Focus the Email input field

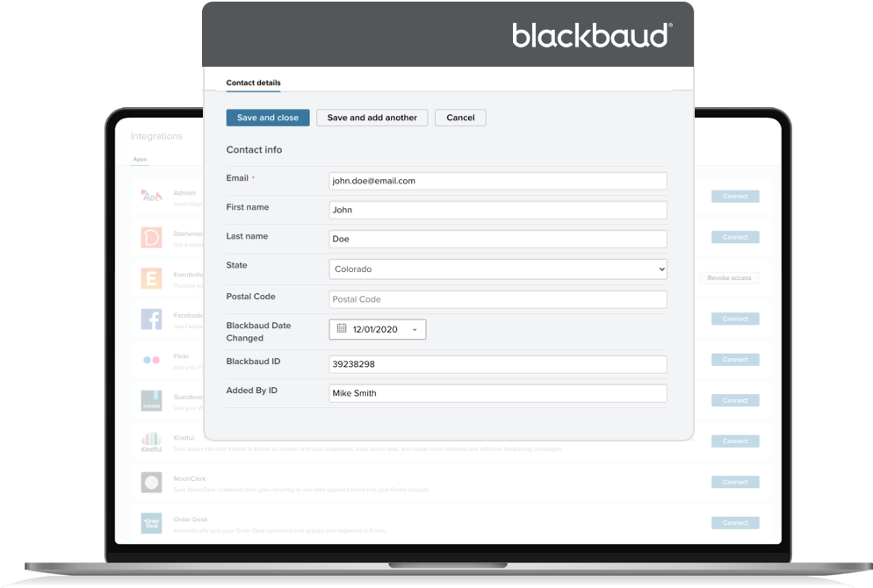coord(498,181)
